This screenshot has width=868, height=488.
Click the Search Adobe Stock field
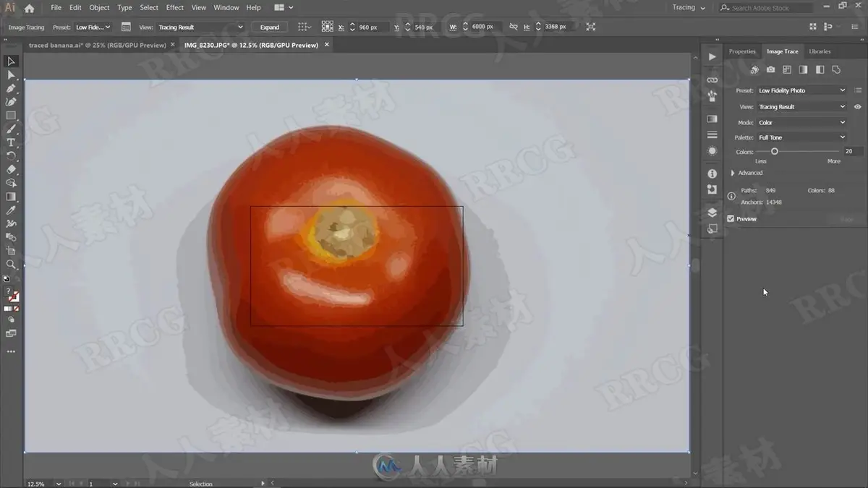[767, 8]
